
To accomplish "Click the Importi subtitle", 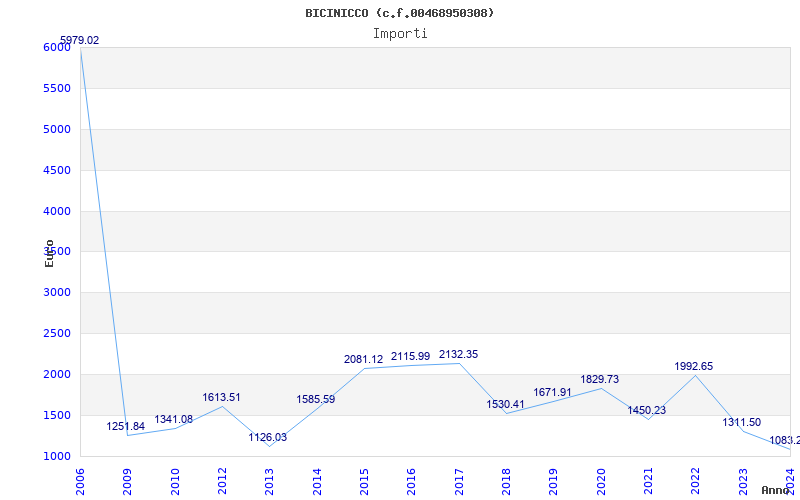I will pyautogui.click(x=400, y=33).
